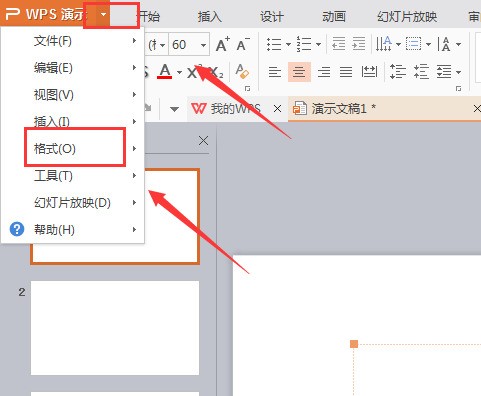Click the orange placeholder corner handle
The width and height of the screenshot is (481, 396).
pos(354,344)
